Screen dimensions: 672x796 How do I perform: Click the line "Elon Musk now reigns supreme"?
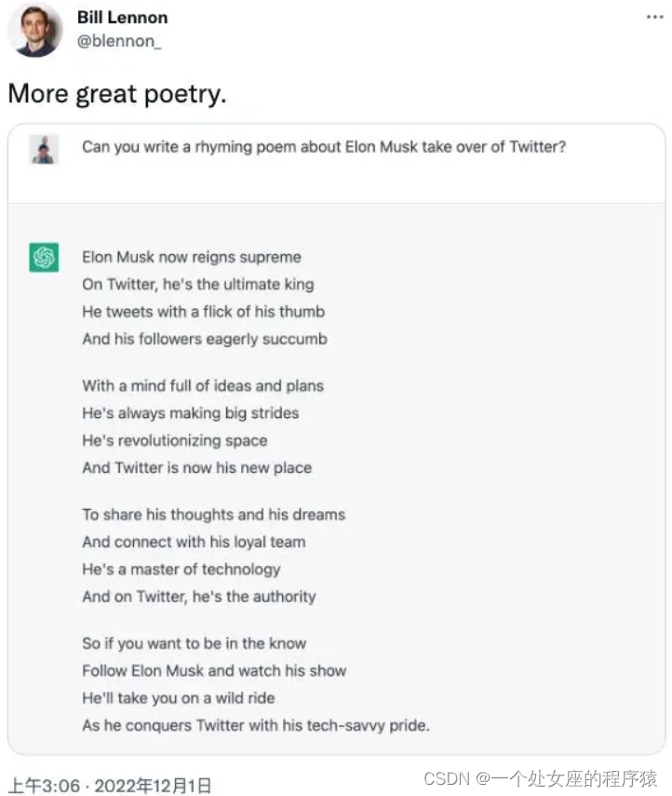coord(192,257)
